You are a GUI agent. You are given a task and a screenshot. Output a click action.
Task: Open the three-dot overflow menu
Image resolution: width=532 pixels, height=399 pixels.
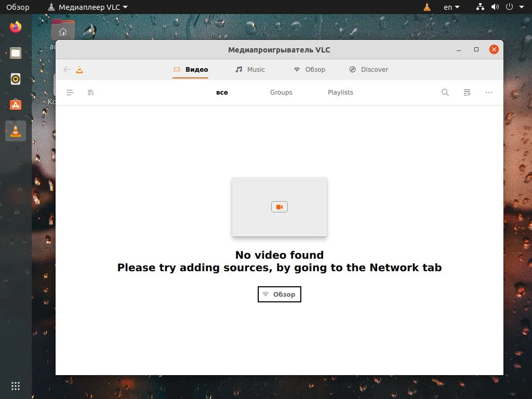(488, 92)
